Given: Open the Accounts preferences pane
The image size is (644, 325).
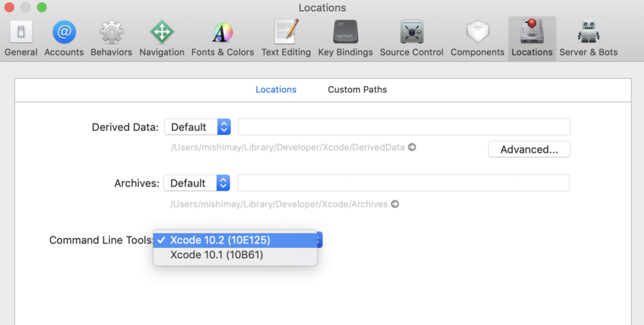Looking at the screenshot, I should [x=64, y=39].
